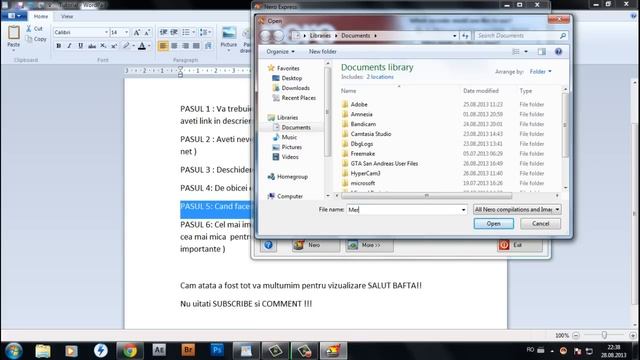
Task: Toggle Italic formatting in WordPad
Action: 69,46
